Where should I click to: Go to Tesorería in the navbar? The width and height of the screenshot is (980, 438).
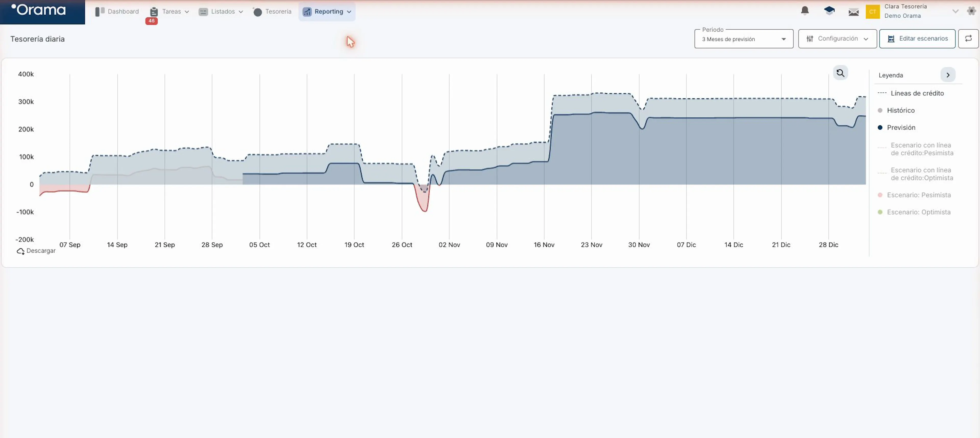click(x=272, y=11)
